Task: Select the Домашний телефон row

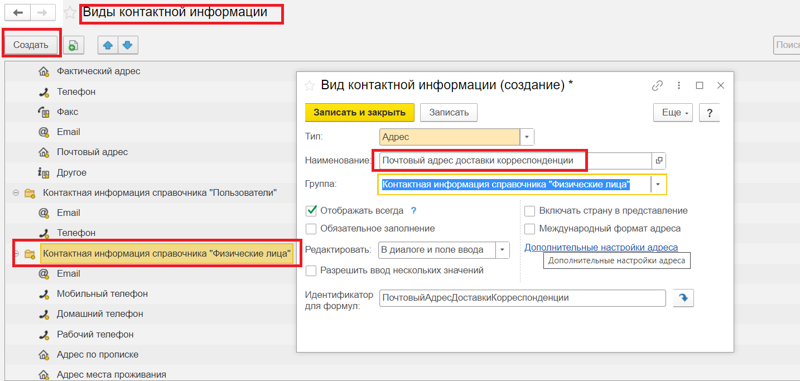Action: pos(99,314)
